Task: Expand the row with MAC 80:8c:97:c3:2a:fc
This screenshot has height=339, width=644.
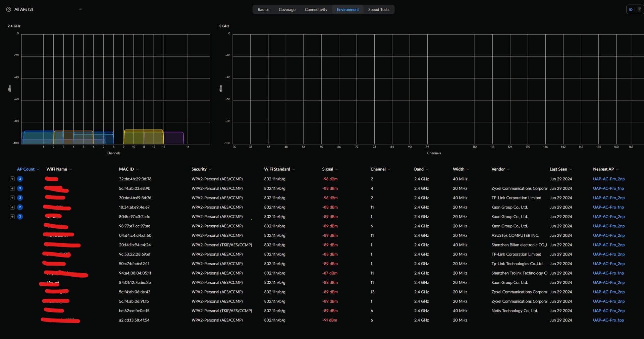Action: point(12,217)
